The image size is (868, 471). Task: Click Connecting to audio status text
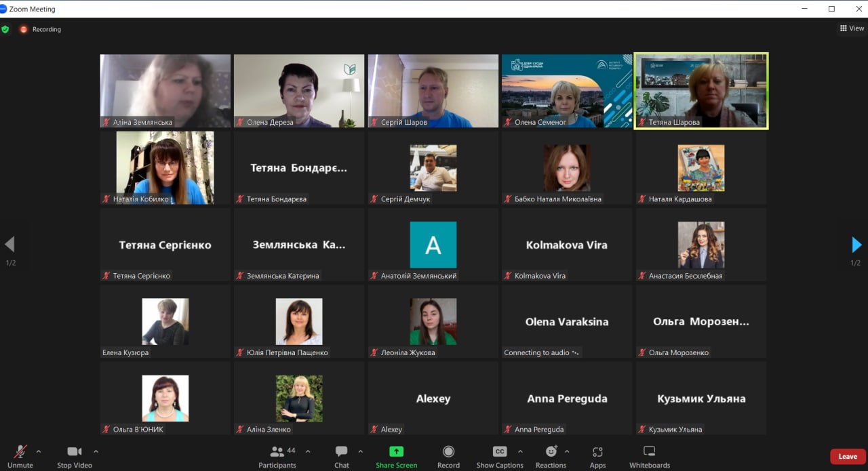click(x=536, y=352)
